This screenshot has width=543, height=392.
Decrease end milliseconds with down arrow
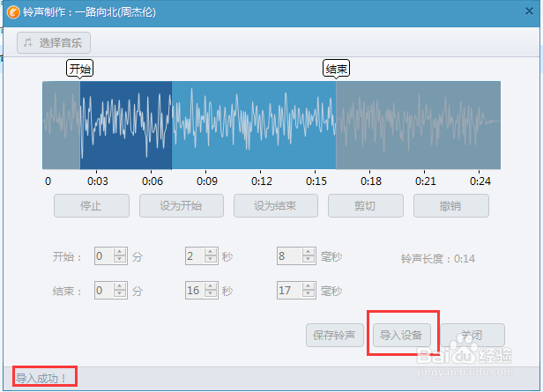coord(309,294)
